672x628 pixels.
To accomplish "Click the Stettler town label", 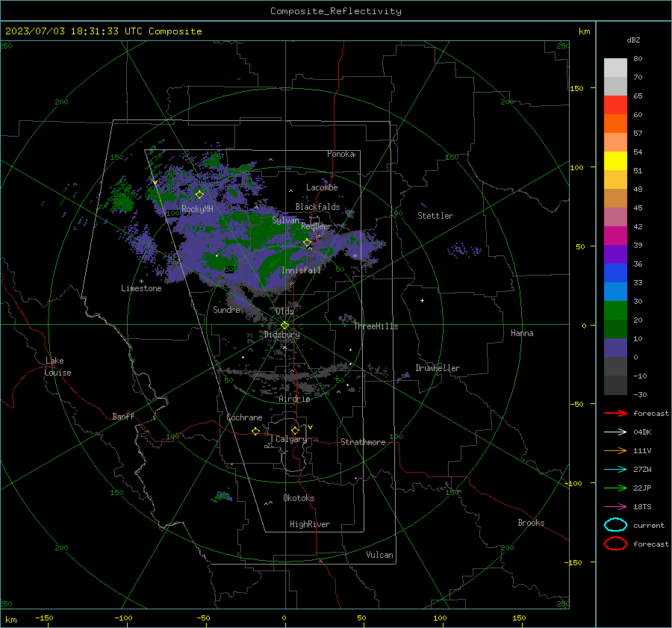I will (x=435, y=216).
